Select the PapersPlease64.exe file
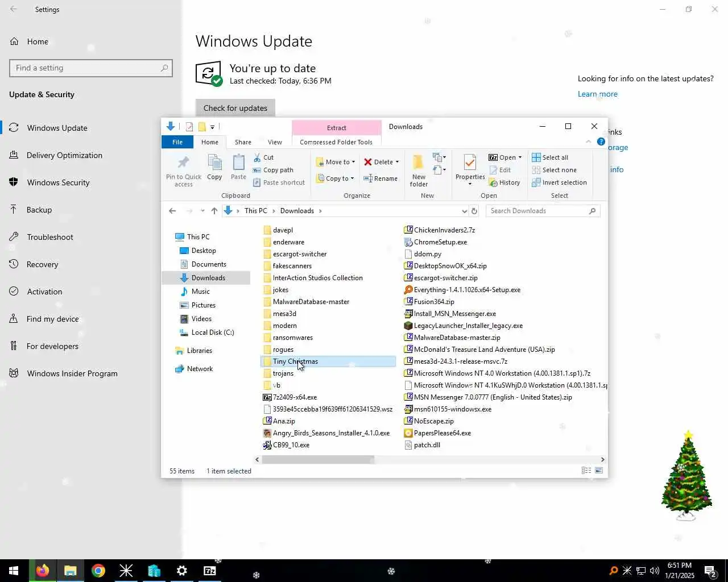Image resolution: width=728 pixels, height=582 pixels. coord(442,433)
